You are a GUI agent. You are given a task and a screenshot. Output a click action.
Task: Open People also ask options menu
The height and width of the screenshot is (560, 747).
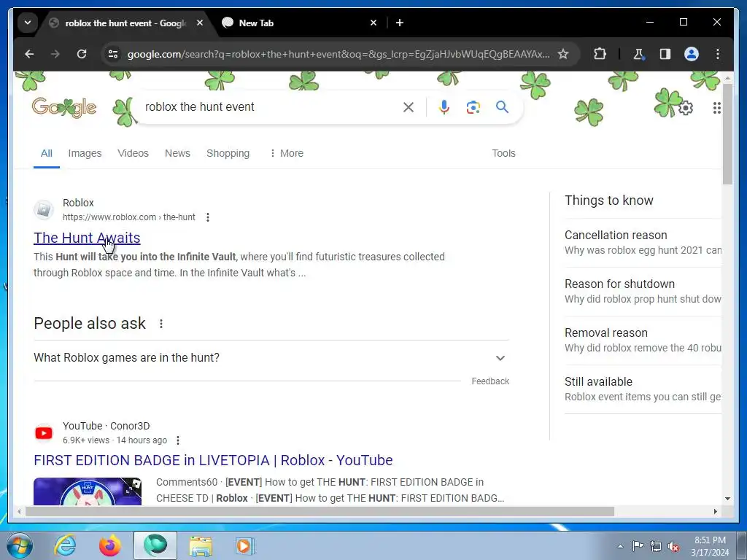pos(161,324)
